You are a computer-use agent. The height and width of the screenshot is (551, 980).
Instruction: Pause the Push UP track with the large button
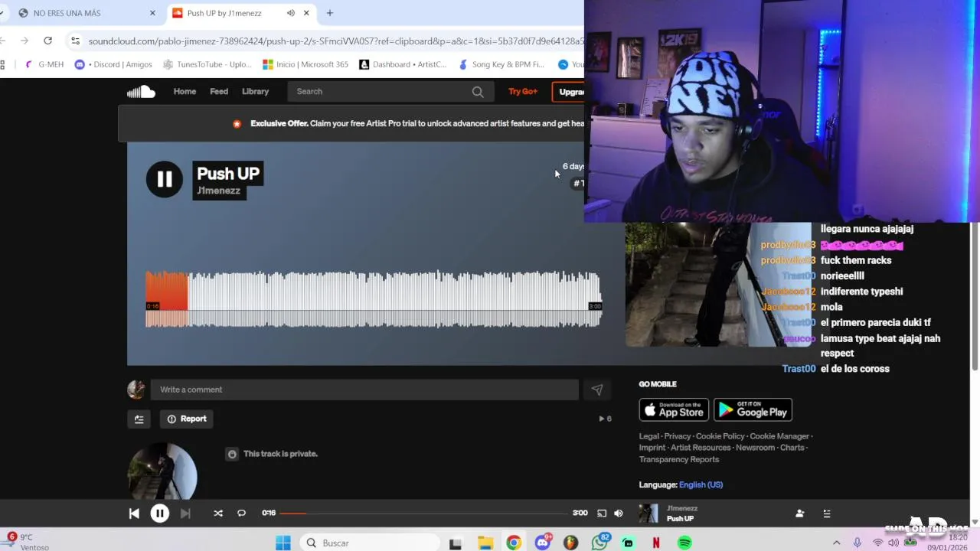[164, 179]
